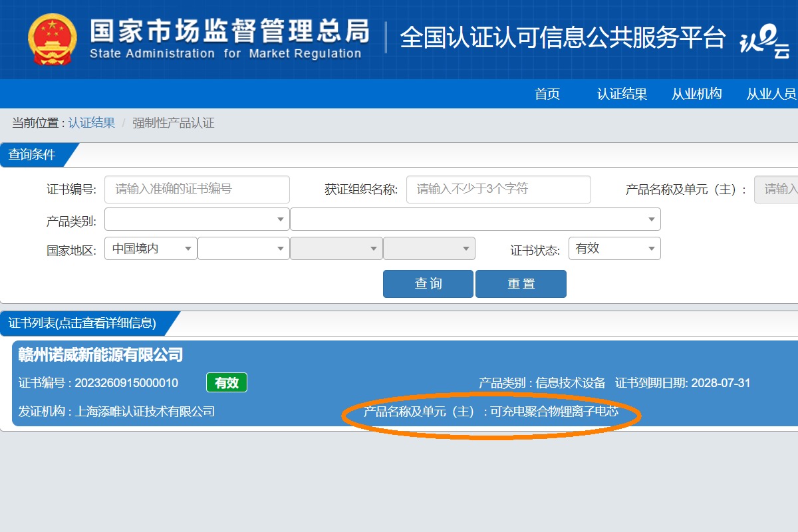The height and width of the screenshot is (532, 798).
Task: Expand the second wide 产品类别 dropdown
Action: point(475,219)
